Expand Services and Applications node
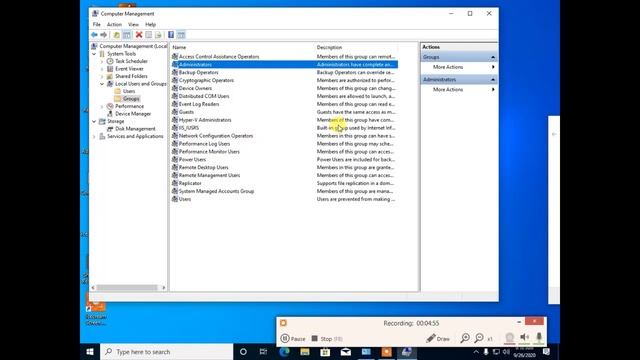640x360 pixels. [94, 136]
